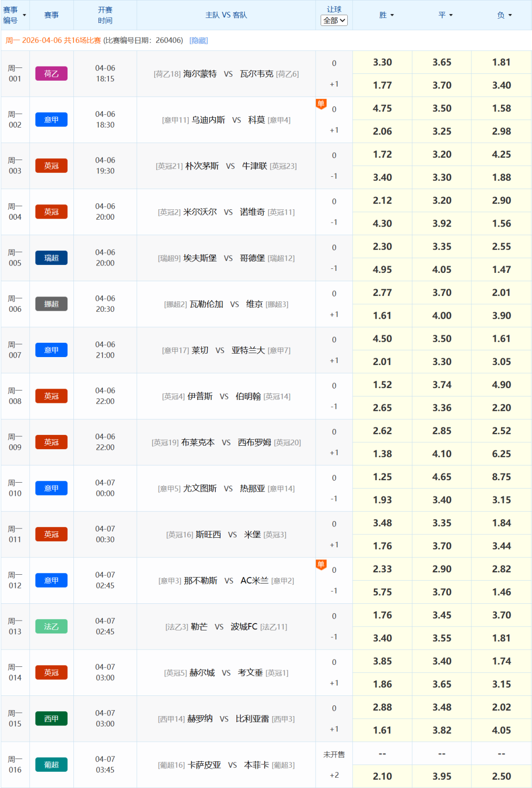The width and height of the screenshot is (532, 788).
Task: Click team name AC米兰 in match 012
Action: click(x=254, y=581)
